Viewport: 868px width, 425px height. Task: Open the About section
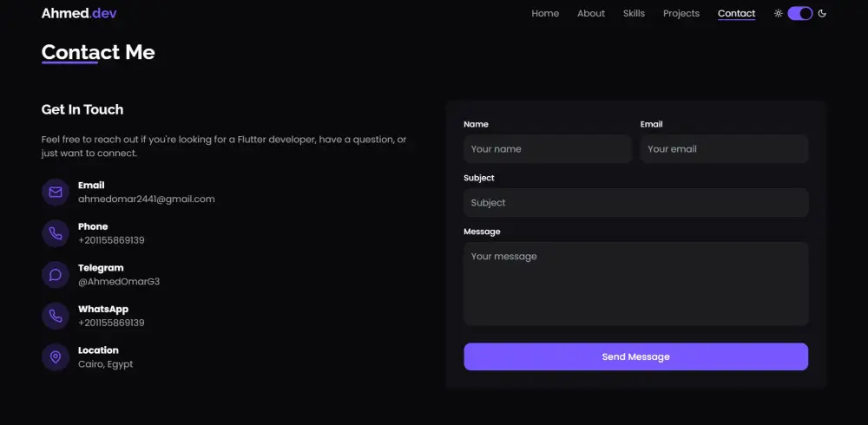click(x=591, y=14)
